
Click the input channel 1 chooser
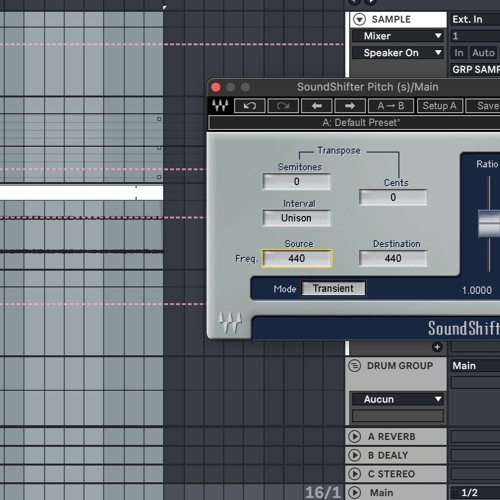coord(475,36)
